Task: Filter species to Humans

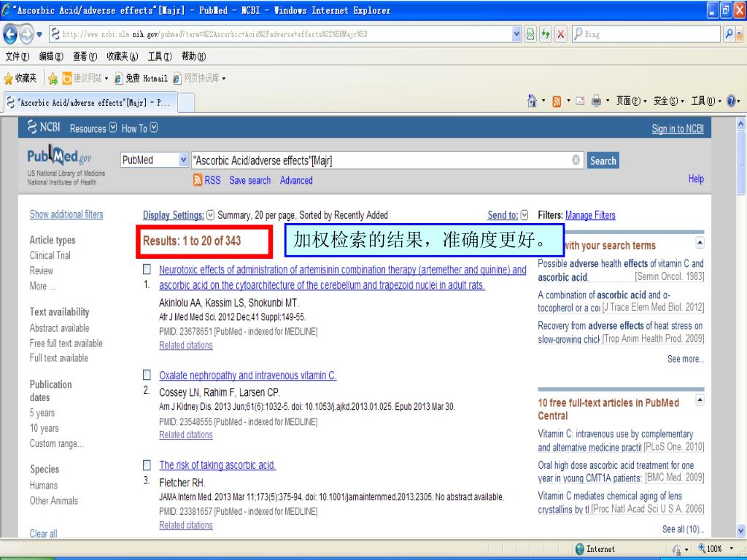Action: [x=43, y=485]
